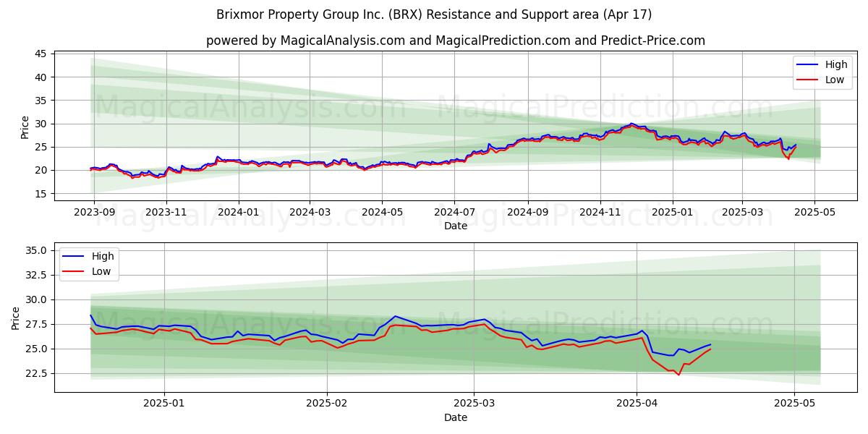Screen dimensions: 868x434
Task: Click the '15' y-axis tick in top chart
Action: pos(41,194)
